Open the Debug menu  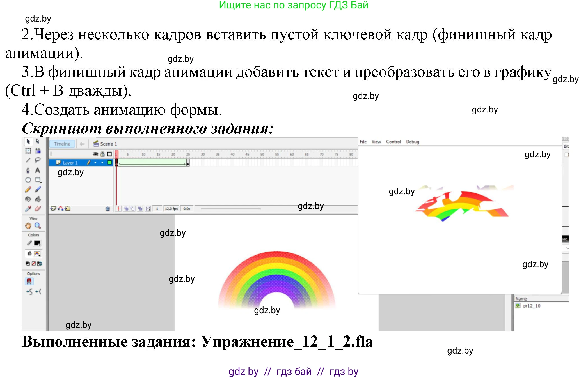[412, 142]
